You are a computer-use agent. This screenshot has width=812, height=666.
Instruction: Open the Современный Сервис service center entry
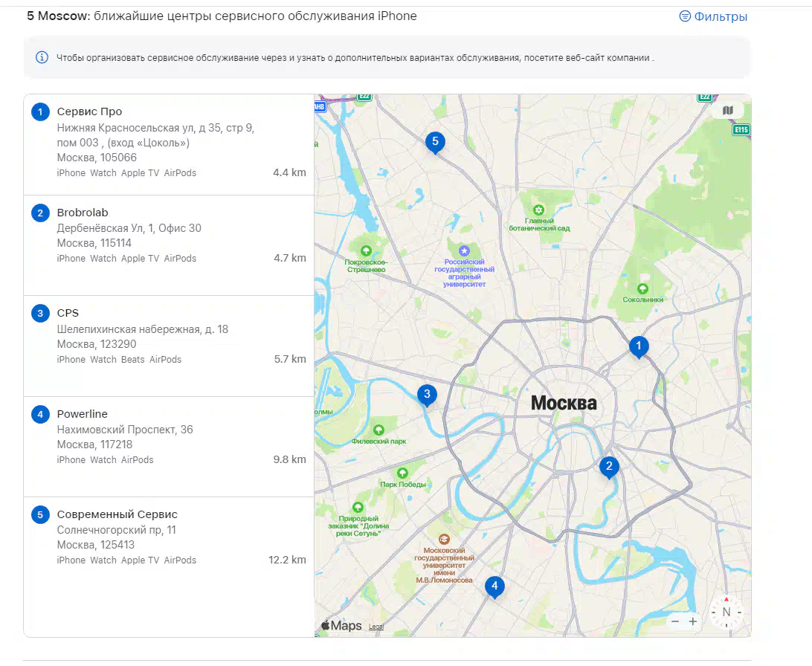[x=169, y=566]
